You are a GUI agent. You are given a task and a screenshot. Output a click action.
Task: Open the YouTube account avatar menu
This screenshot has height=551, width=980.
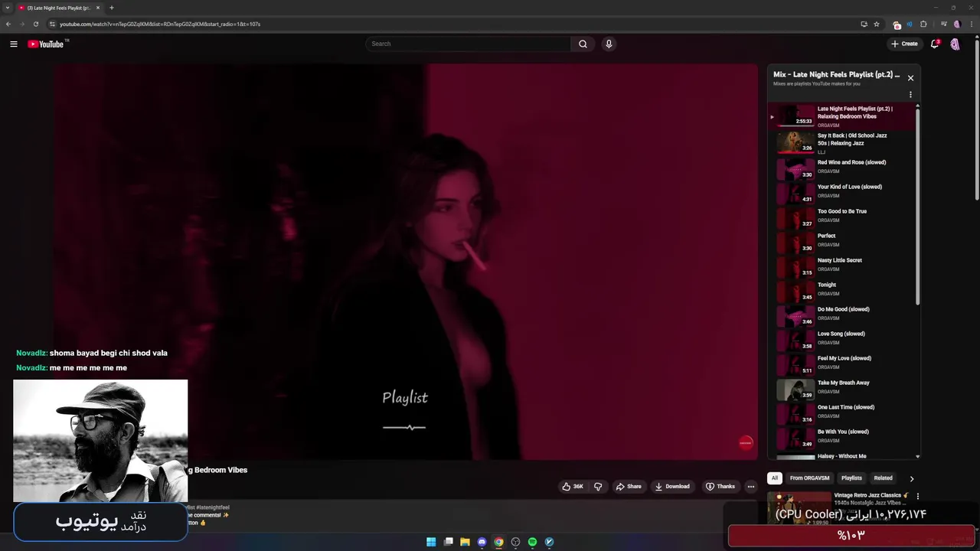point(955,44)
